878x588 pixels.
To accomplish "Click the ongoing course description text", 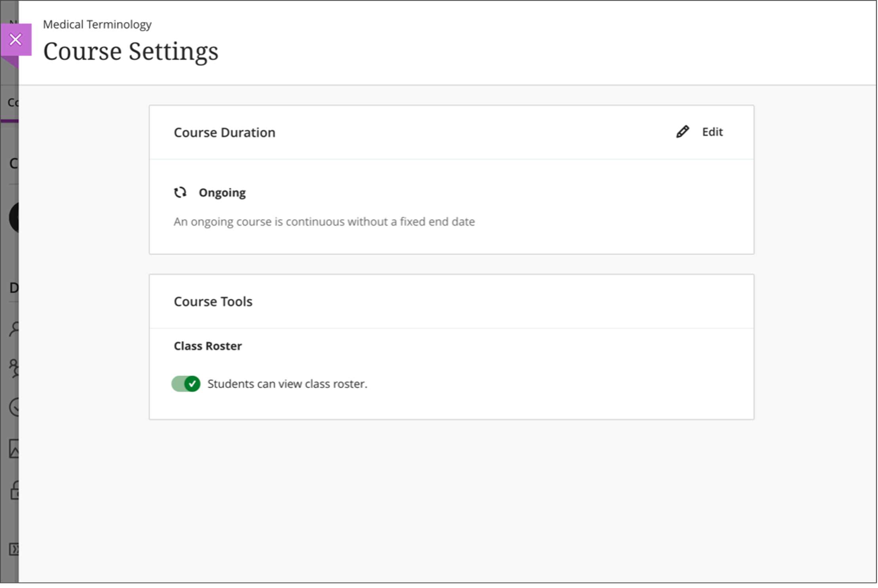I will click(x=324, y=221).
